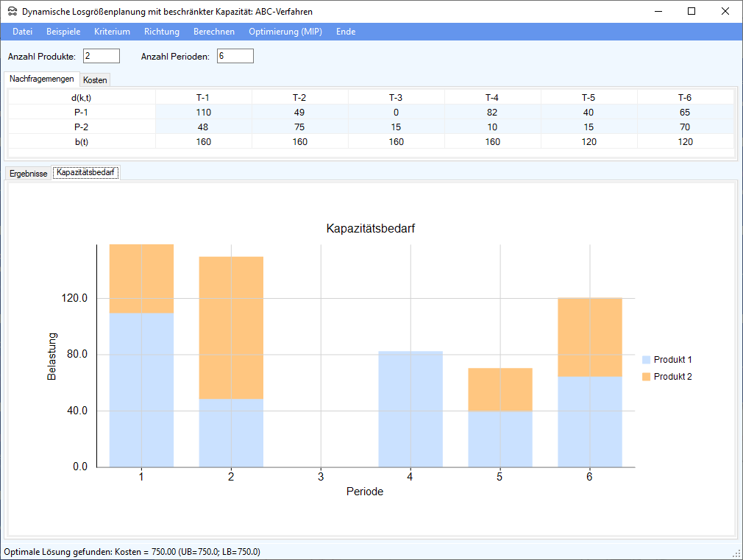Open Optimierung (MIP) menu
The image size is (743, 560).
pyautogui.click(x=285, y=32)
